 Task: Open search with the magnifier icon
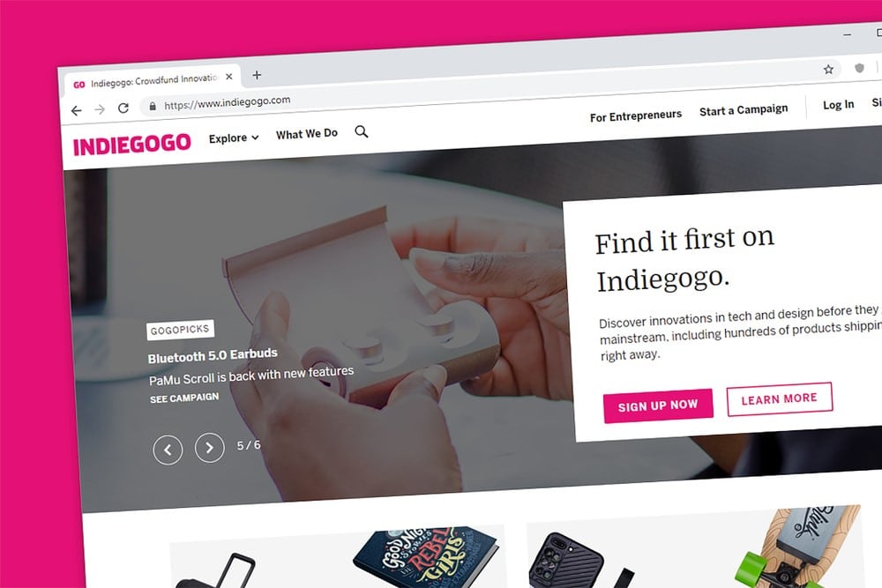pos(362,131)
